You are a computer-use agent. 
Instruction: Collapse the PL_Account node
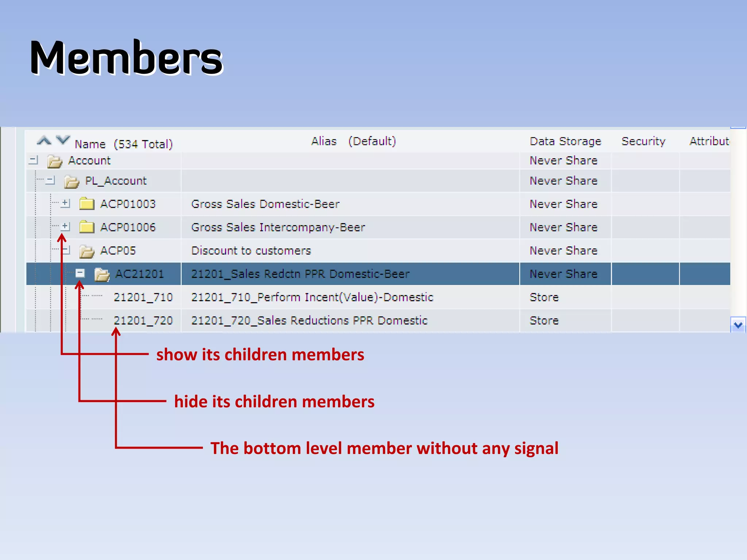[x=50, y=180]
